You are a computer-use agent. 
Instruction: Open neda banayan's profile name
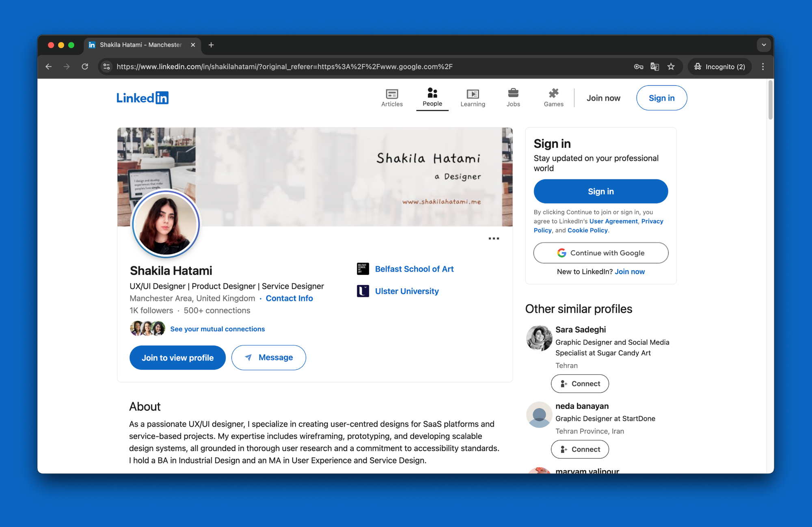582,406
